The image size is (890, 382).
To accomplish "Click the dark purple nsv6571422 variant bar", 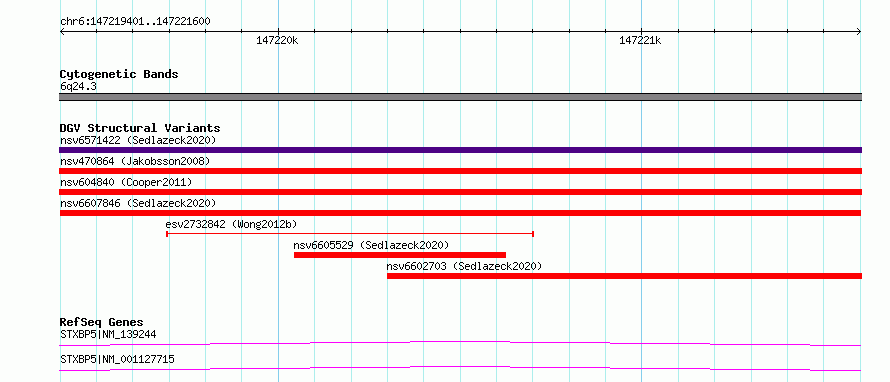I will (460, 150).
